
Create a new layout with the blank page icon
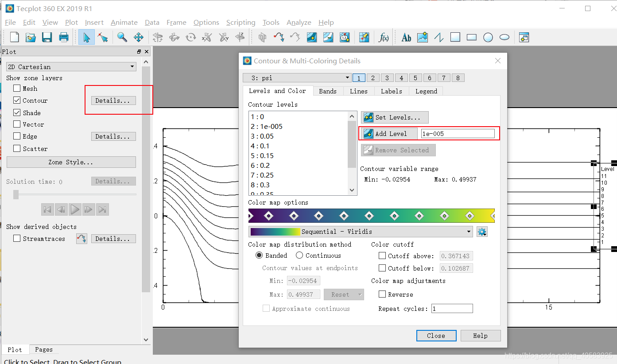coord(14,38)
